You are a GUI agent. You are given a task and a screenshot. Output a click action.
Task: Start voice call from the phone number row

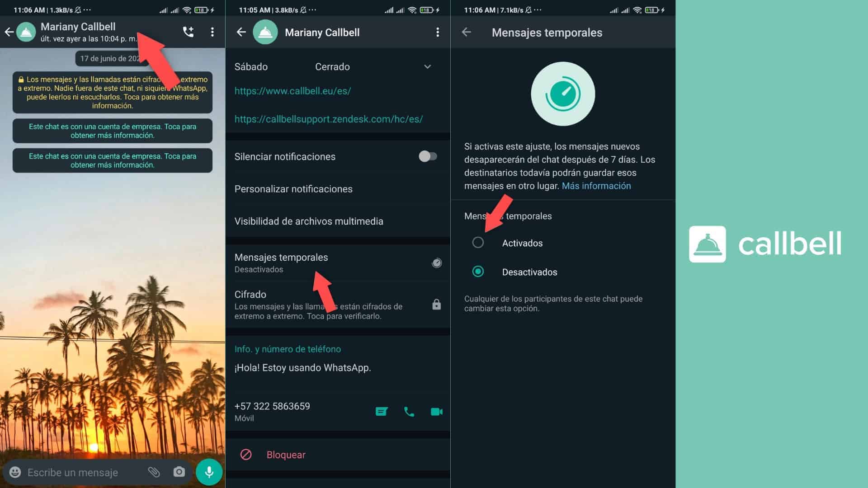point(409,412)
